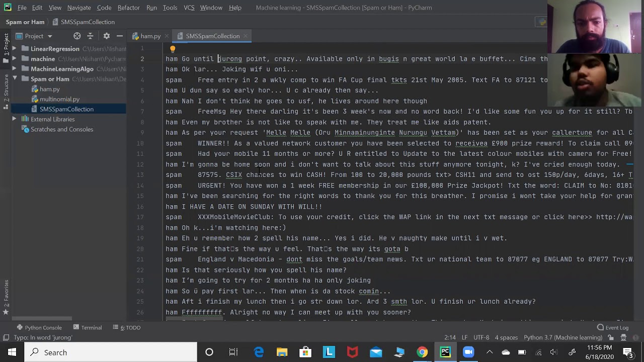644x362 pixels.
Task: Open the Code menu
Action: [x=104, y=8]
